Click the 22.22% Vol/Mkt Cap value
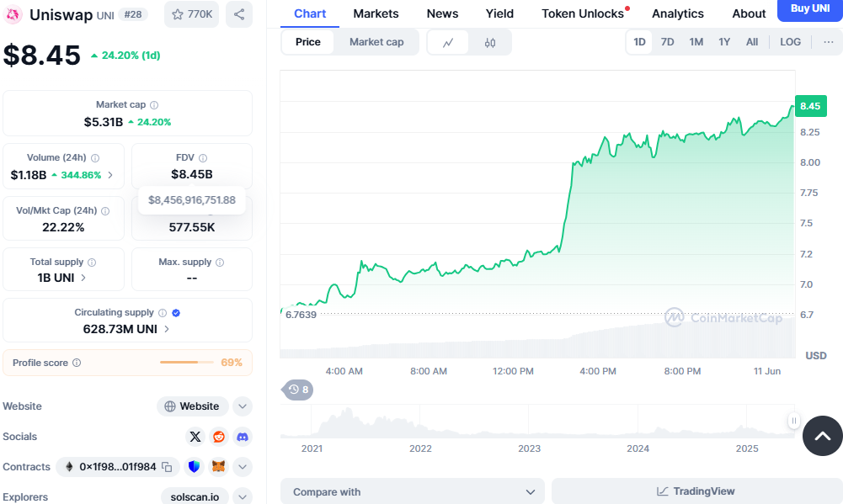Screen dimensions: 843x504 click(63, 227)
